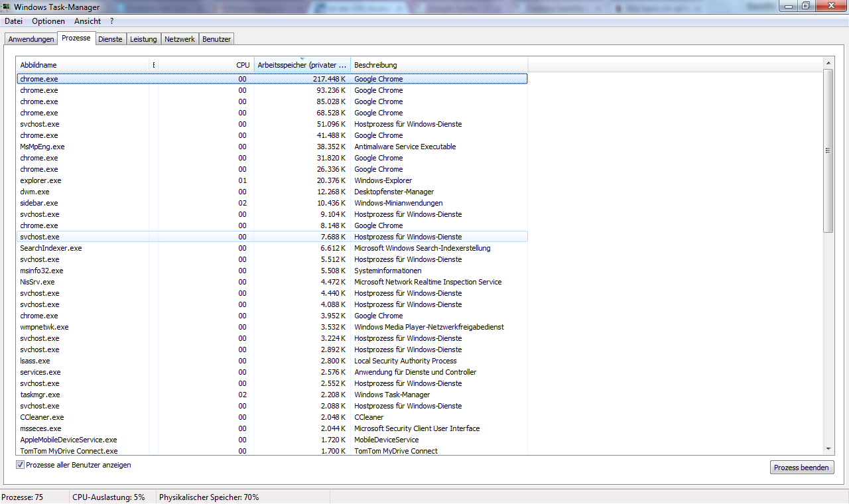Select the taskmgr.exe process row
Viewport: 849px width, 504px height.
point(272,395)
